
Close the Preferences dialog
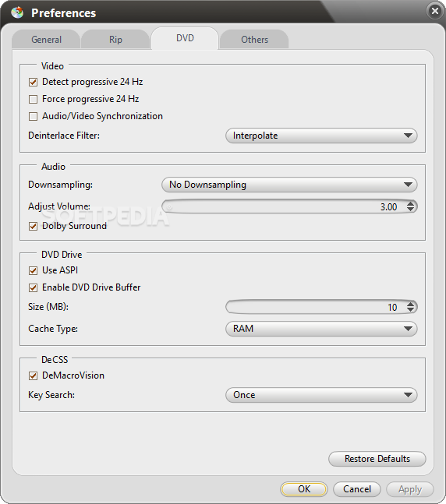tap(435, 11)
